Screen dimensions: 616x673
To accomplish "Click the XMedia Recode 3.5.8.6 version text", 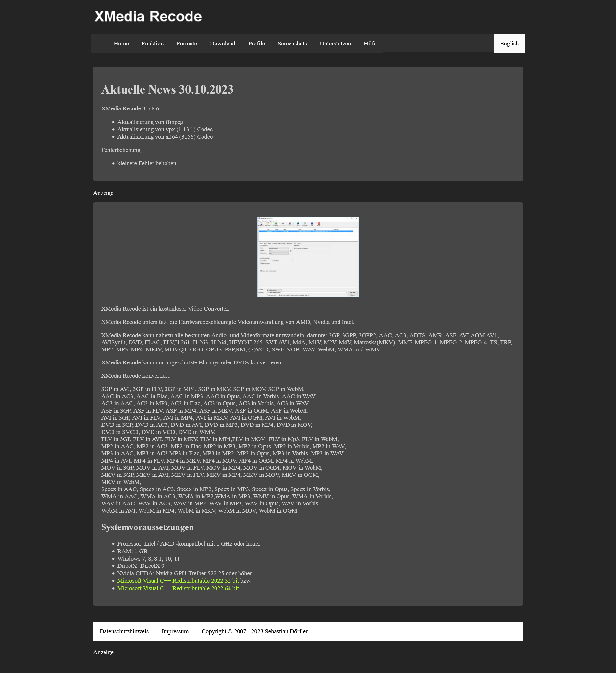I will [130, 108].
